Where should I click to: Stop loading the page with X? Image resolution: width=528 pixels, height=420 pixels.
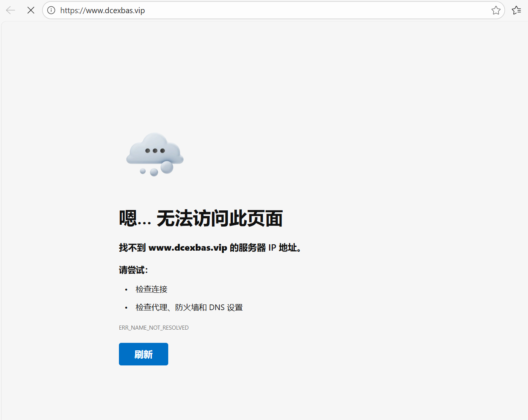tap(31, 10)
